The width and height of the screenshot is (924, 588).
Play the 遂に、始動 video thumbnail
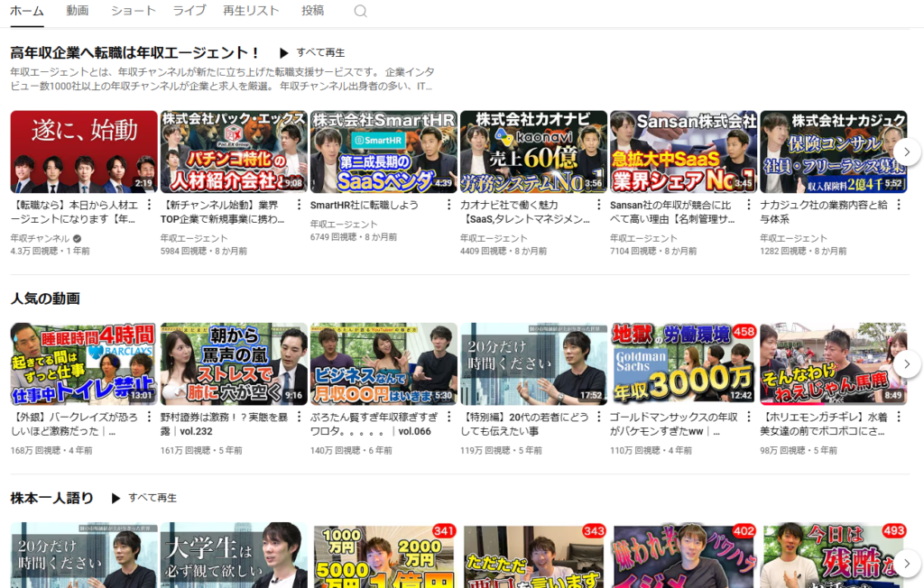pyautogui.click(x=83, y=152)
